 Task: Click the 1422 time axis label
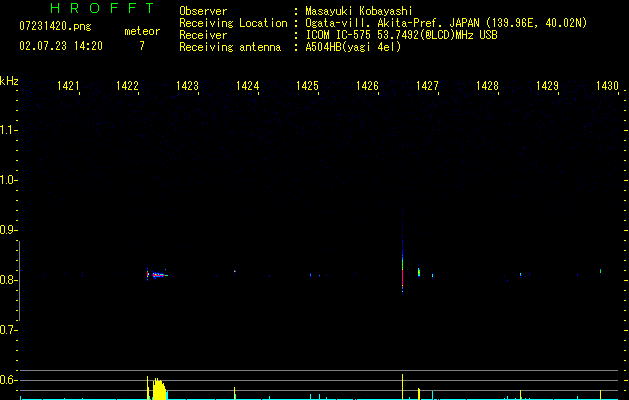click(127, 86)
